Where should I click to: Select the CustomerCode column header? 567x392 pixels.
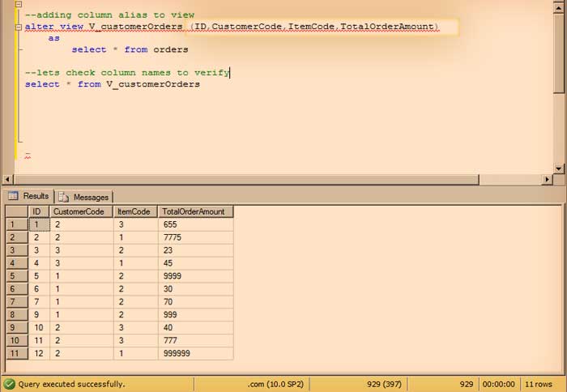[81, 211]
